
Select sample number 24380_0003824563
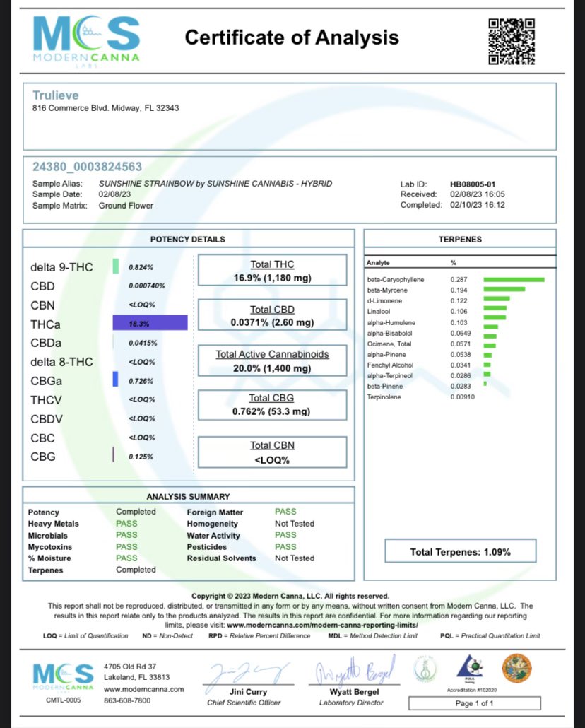click(88, 167)
